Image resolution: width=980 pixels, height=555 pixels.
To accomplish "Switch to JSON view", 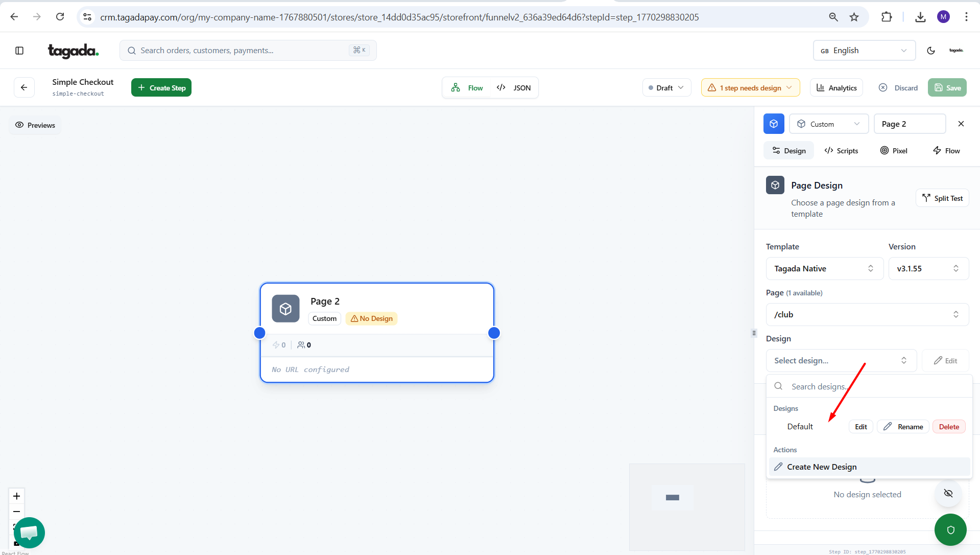I will pos(514,88).
